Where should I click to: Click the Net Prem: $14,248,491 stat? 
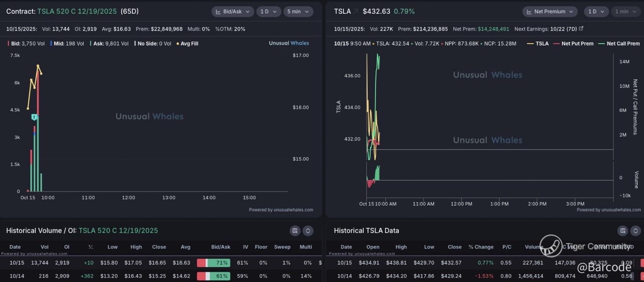pyautogui.click(x=481, y=29)
